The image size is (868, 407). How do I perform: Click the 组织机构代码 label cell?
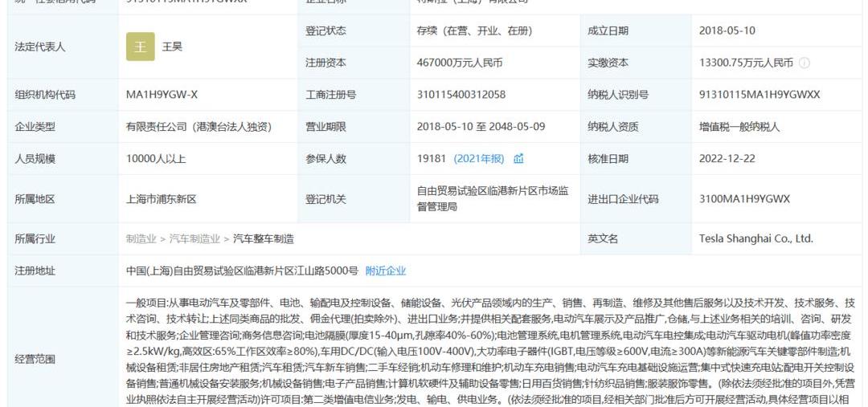63,95
